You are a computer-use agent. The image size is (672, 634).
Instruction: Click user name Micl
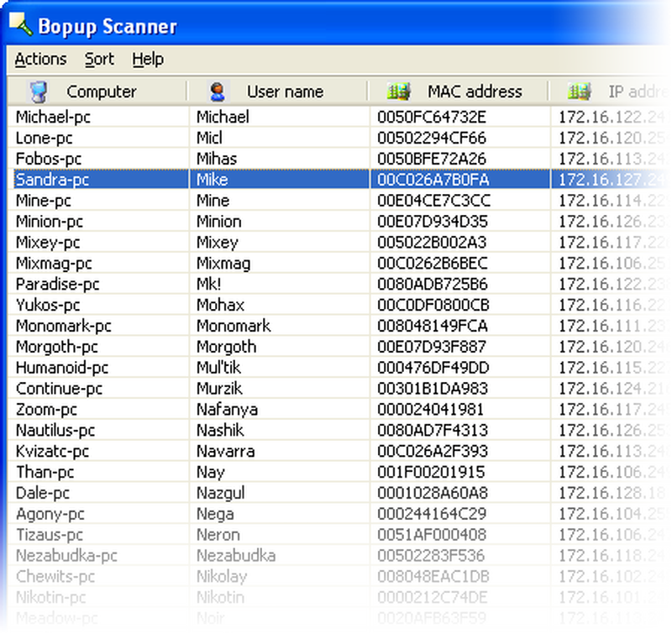pyautogui.click(x=209, y=138)
